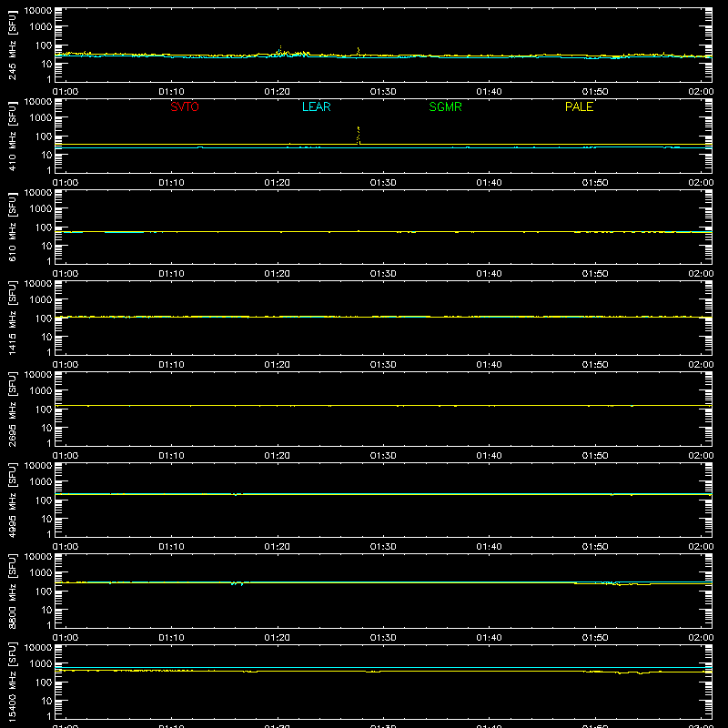The height and width of the screenshot is (728, 728).
Task: Click the 100 tick label of the 8800 MHz panel
Action: click(x=44, y=591)
